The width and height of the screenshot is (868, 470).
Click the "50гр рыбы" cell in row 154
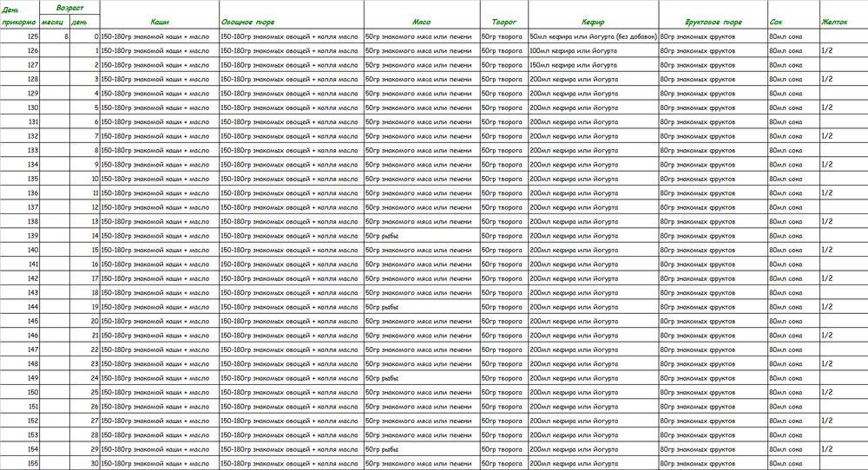pos(421,448)
